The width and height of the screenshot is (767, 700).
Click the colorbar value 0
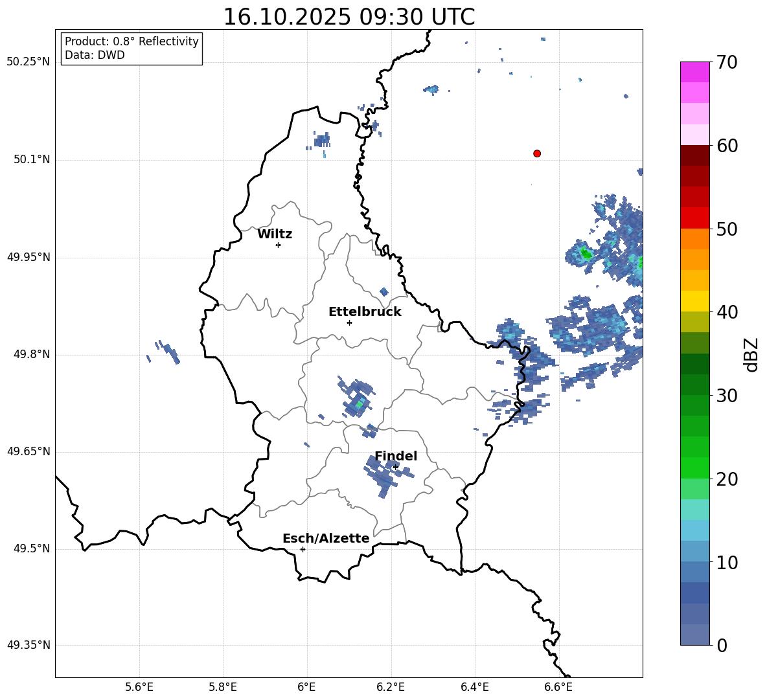[722, 646]
